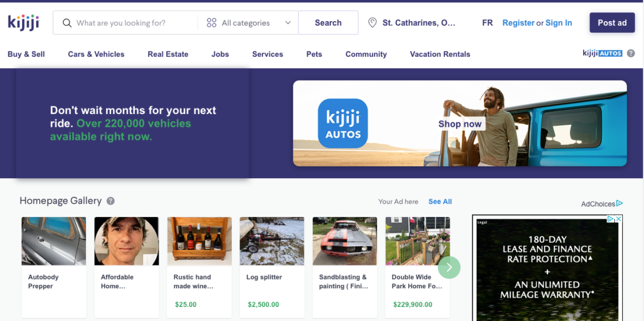Click the Post ad button
644x321 pixels.
pos(612,23)
